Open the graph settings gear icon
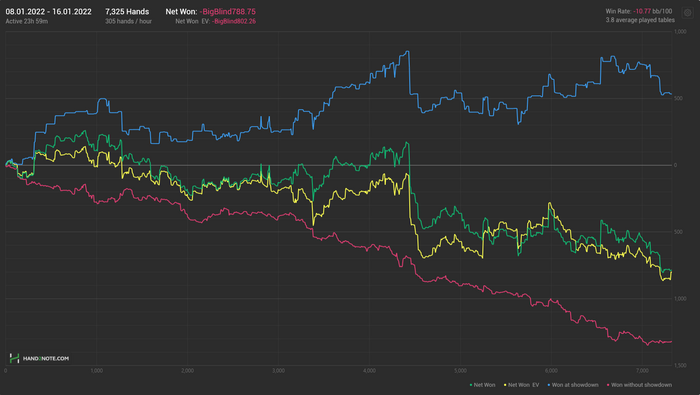 pyautogui.click(x=688, y=13)
